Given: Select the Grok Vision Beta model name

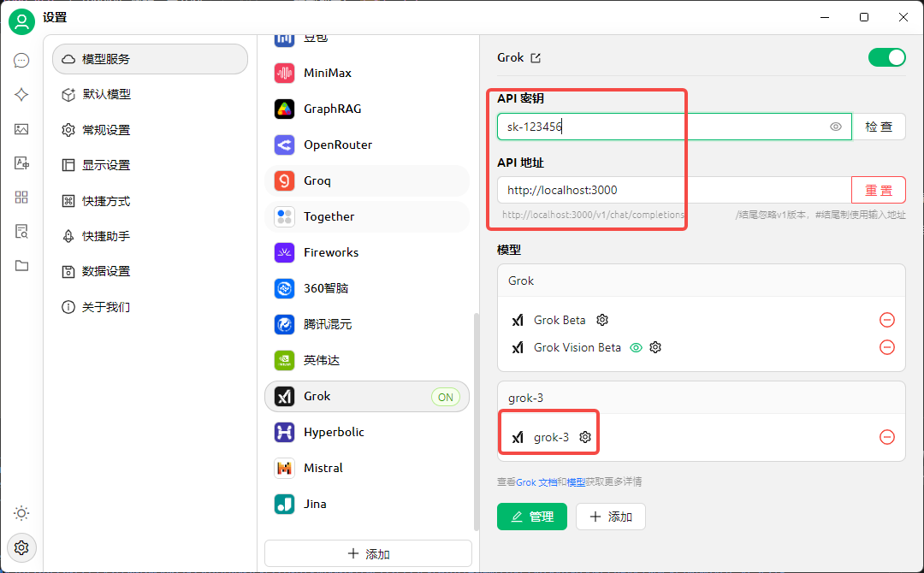Looking at the screenshot, I should point(577,347).
